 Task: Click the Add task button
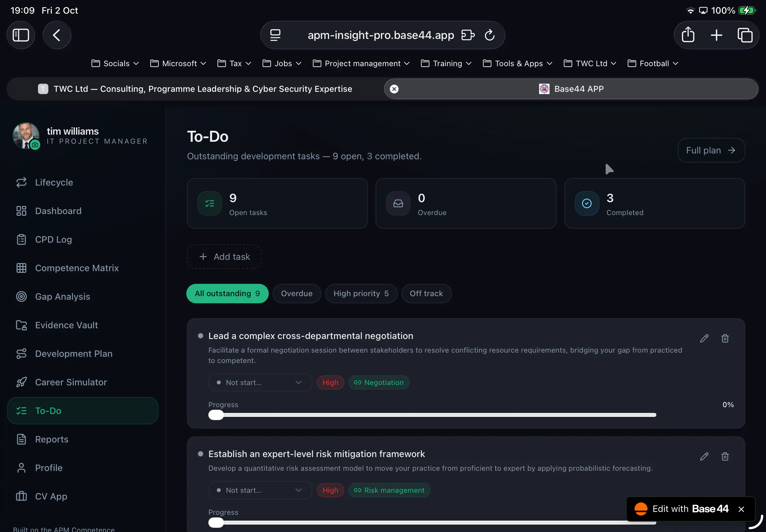pyautogui.click(x=224, y=257)
